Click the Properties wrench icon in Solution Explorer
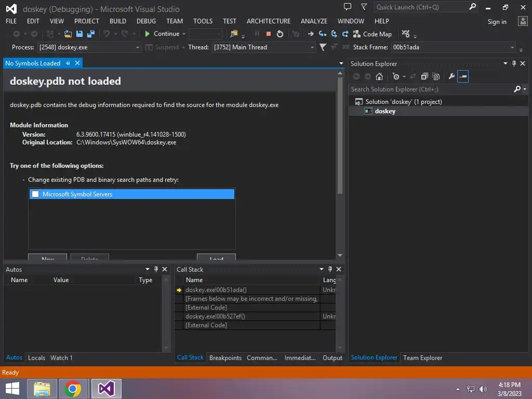The width and height of the screenshot is (532, 399). 451,77
